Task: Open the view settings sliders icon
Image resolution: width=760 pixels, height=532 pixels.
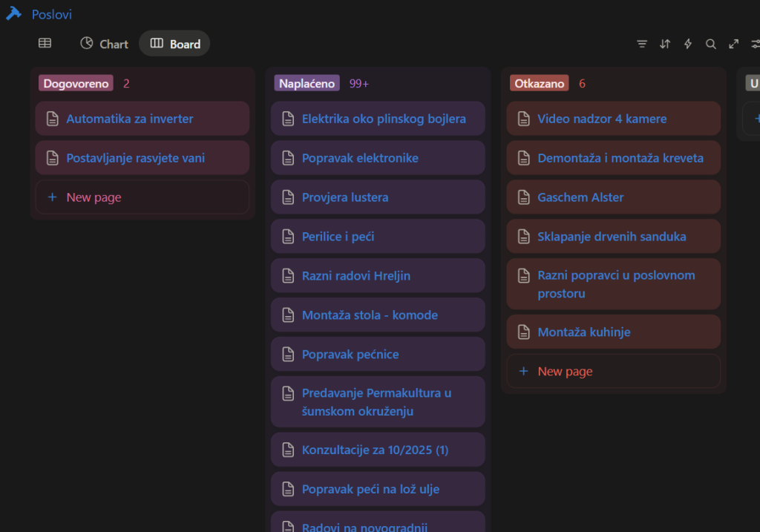Action: [x=755, y=44]
